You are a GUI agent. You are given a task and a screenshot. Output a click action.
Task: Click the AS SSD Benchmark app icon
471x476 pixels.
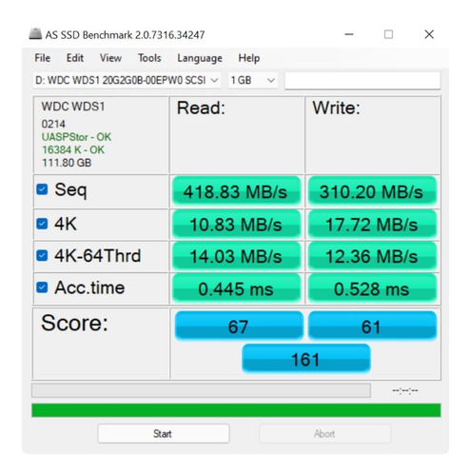point(35,33)
